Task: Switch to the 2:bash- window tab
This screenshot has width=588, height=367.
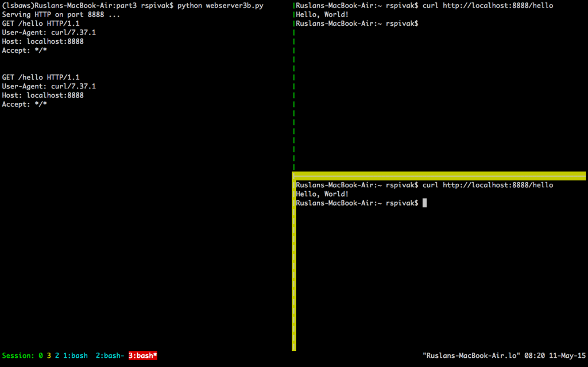Action: coord(110,356)
